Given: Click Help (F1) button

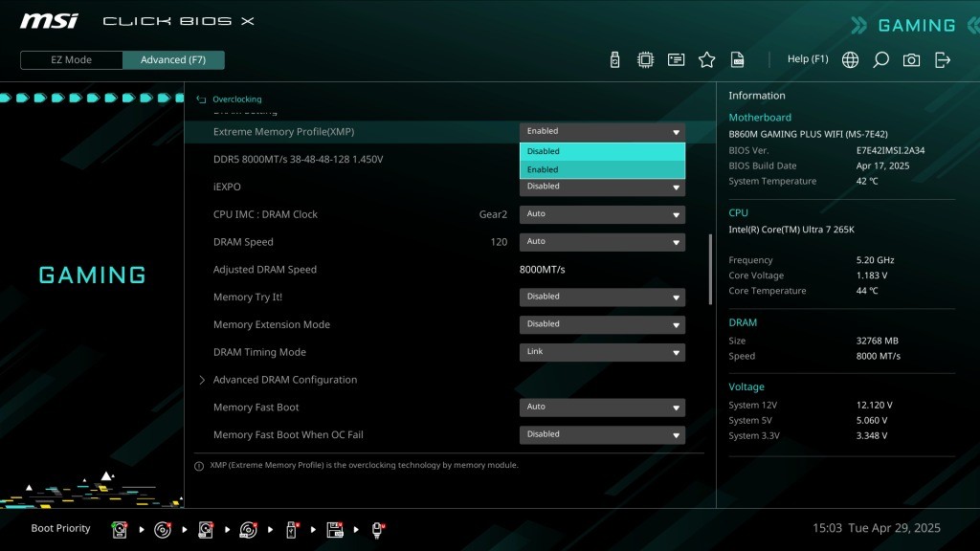Looking at the screenshot, I should point(807,59).
